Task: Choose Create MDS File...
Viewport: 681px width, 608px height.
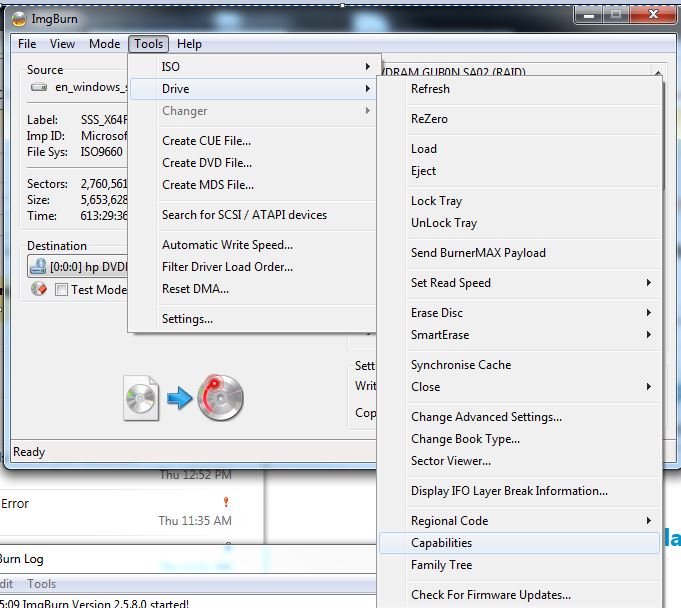Action: [253, 185]
